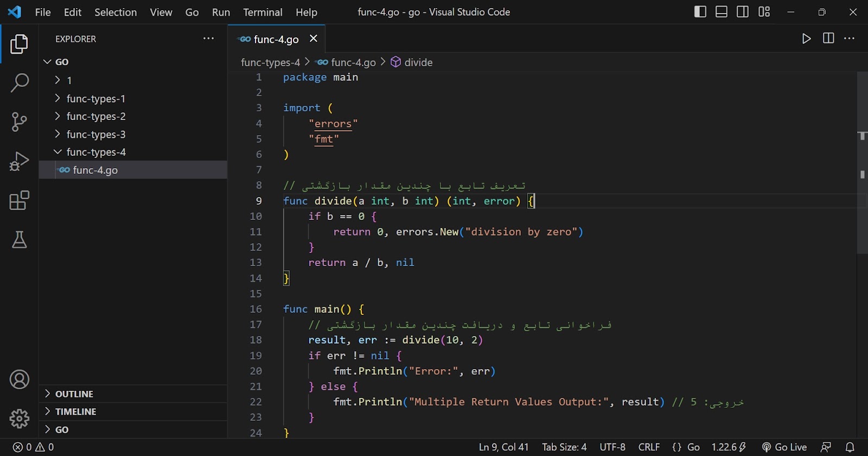Open Customize Layout icon in title bar

764,11
